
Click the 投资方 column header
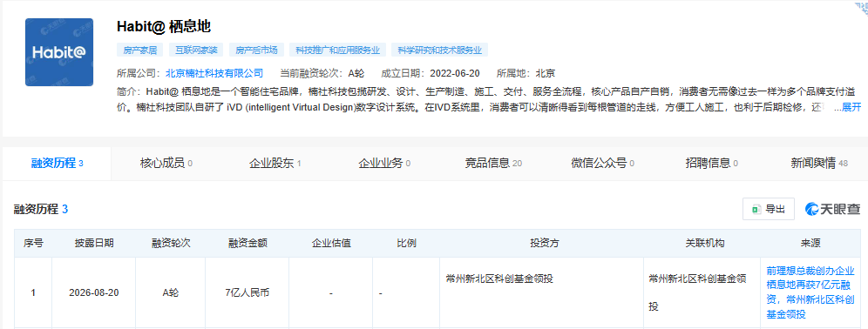click(542, 244)
